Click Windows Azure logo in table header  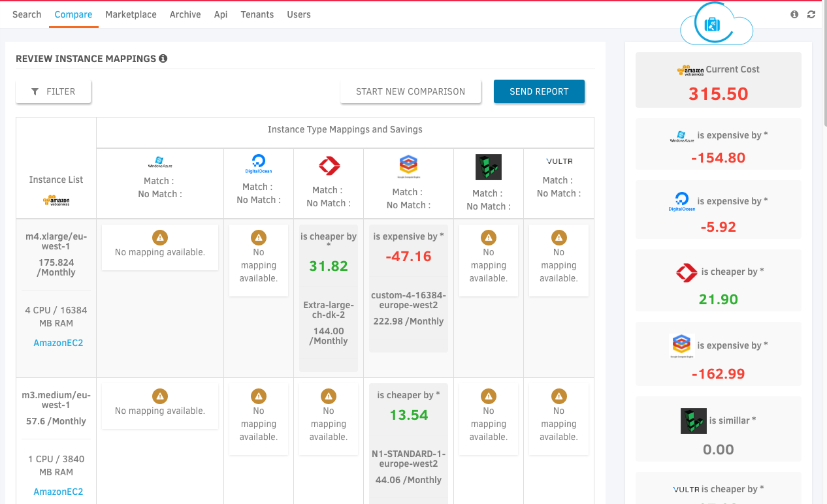point(160,162)
